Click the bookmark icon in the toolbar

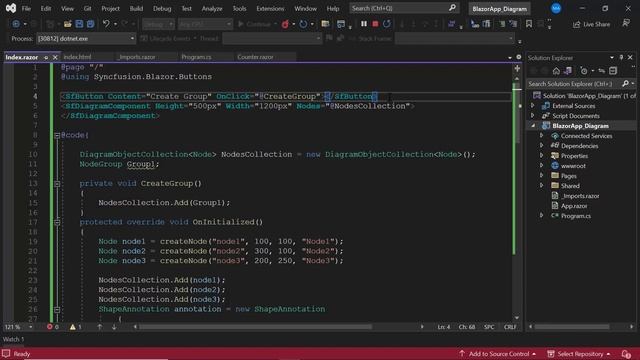(x=529, y=24)
